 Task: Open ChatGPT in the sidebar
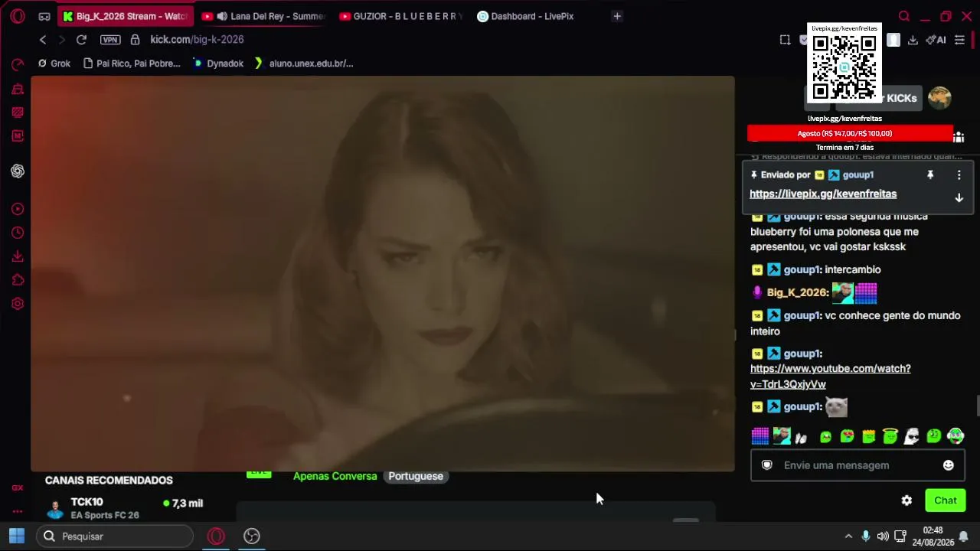click(18, 171)
